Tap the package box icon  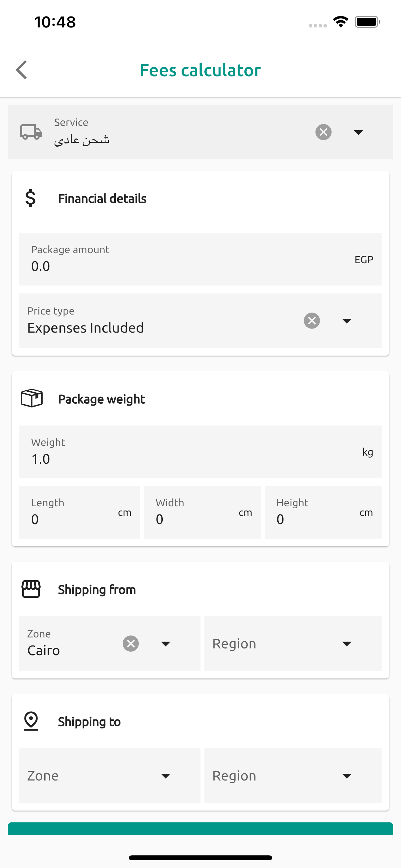(32, 398)
